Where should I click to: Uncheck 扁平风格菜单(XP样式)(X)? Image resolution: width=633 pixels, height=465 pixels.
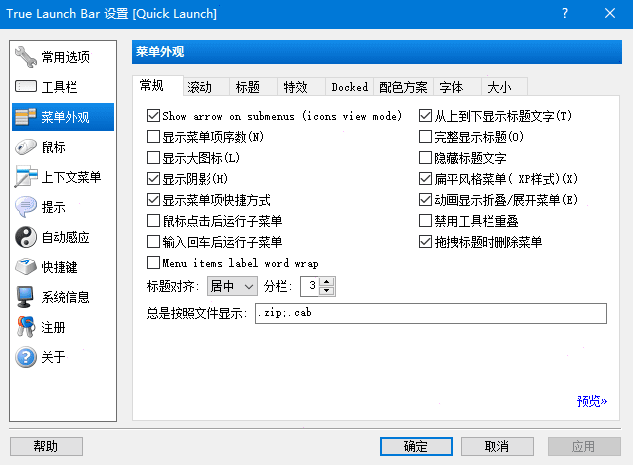click(425, 179)
